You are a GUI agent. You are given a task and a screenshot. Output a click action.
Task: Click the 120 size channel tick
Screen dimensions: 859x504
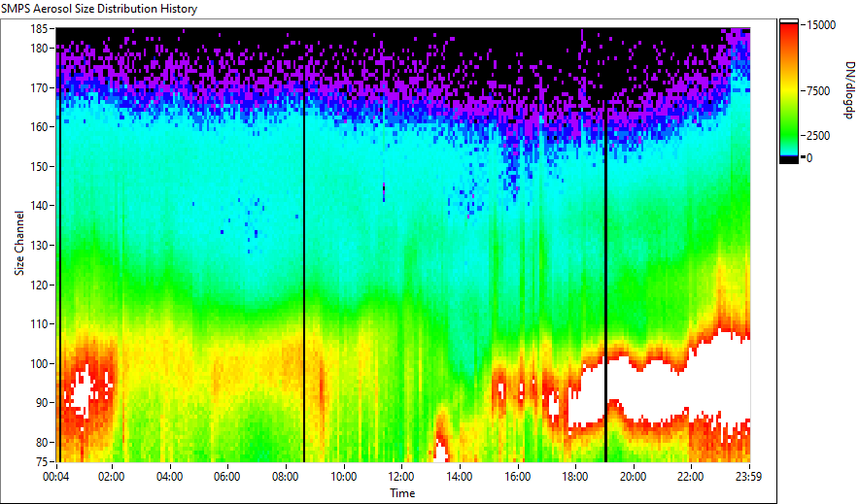[x=38, y=285]
